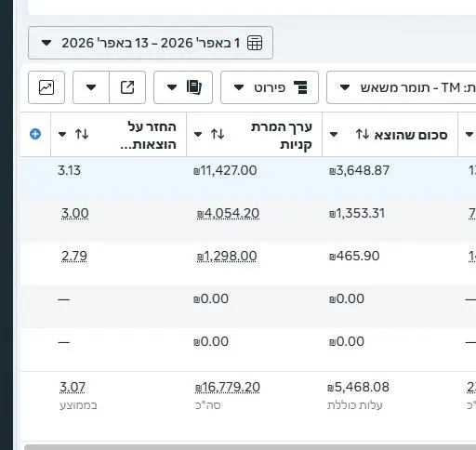
Task: Open the החזר על הוצאות column menu arrow
Action: [62, 134]
